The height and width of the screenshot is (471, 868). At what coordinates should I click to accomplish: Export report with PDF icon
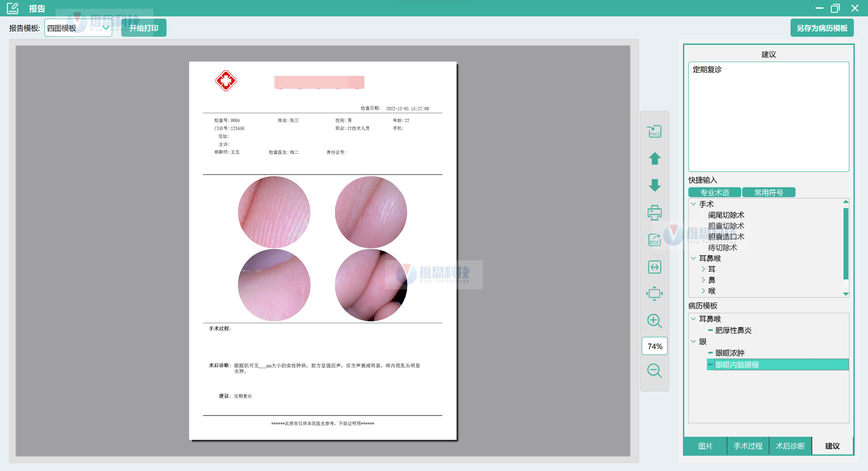pyautogui.click(x=654, y=240)
